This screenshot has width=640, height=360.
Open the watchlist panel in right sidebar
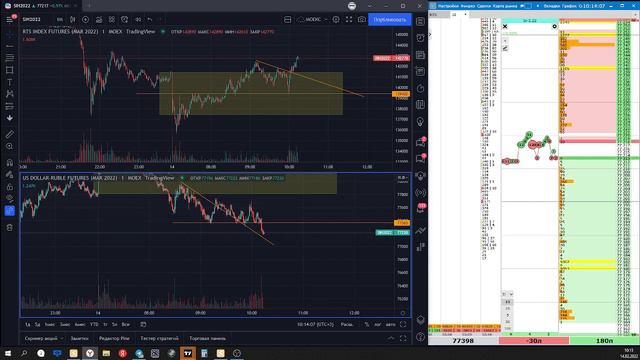tap(420, 21)
